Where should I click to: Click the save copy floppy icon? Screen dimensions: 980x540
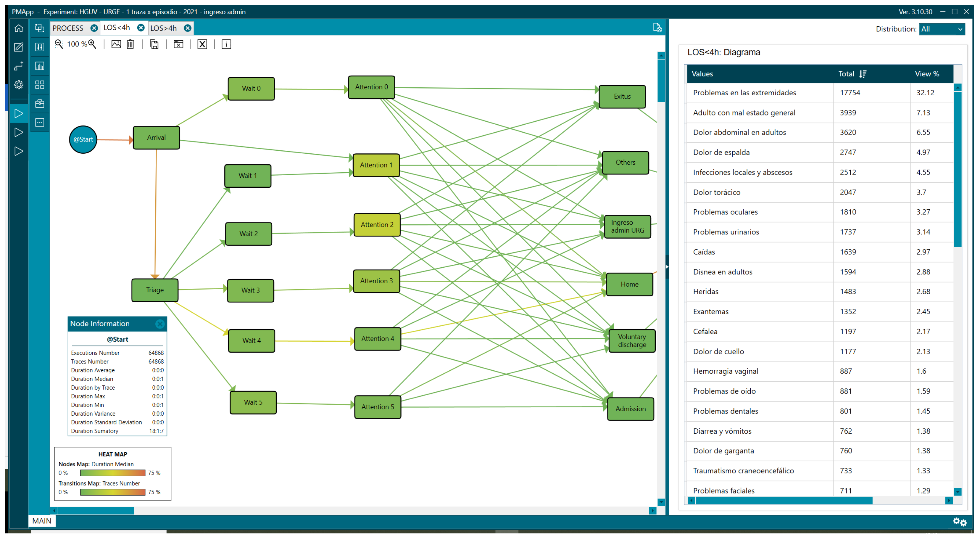tap(154, 44)
